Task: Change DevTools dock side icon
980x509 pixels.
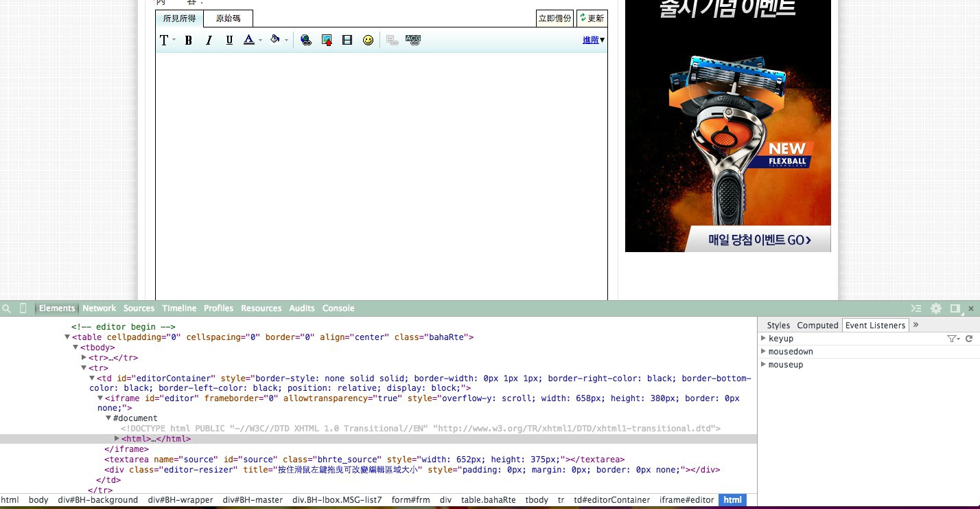Action: (x=955, y=308)
